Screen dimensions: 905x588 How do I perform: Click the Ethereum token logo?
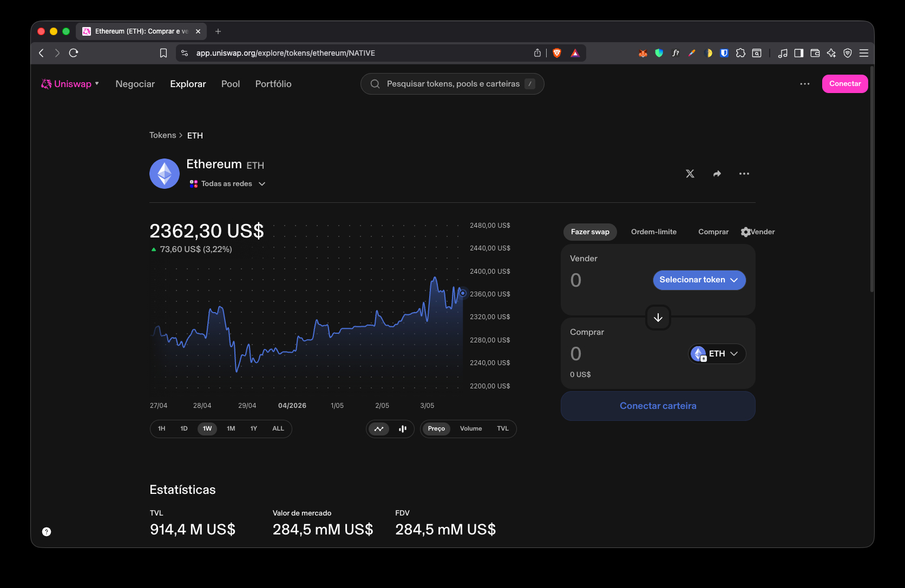(x=165, y=174)
